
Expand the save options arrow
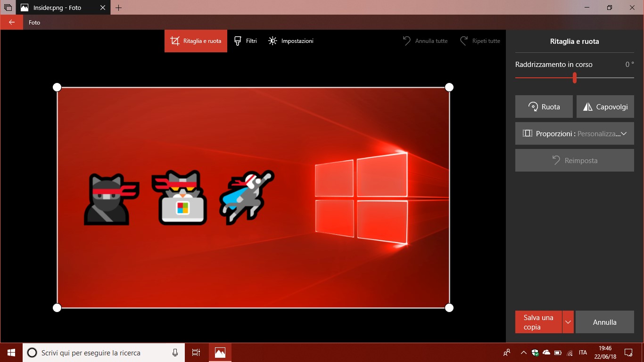[x=568, y=322]
